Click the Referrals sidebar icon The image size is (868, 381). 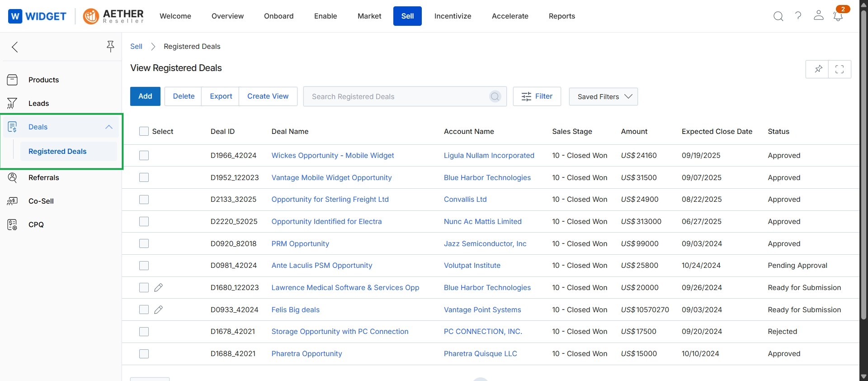tap(13, 178)
